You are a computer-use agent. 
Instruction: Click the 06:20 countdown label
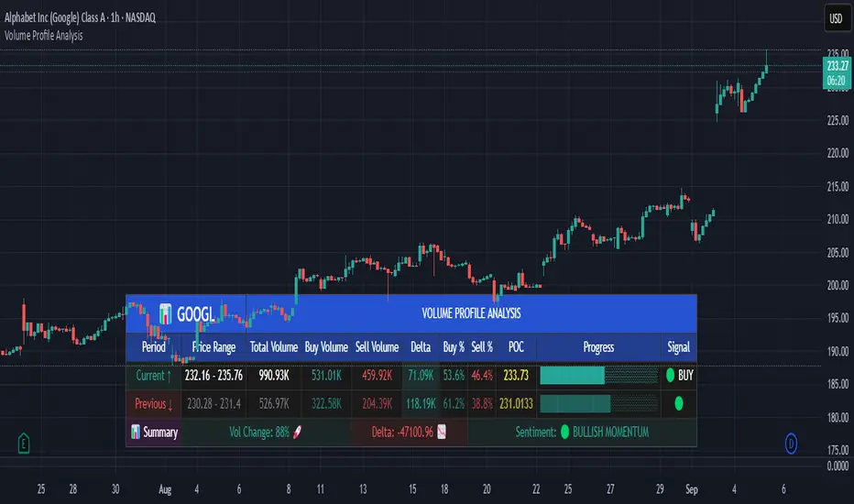pos(838,81)
